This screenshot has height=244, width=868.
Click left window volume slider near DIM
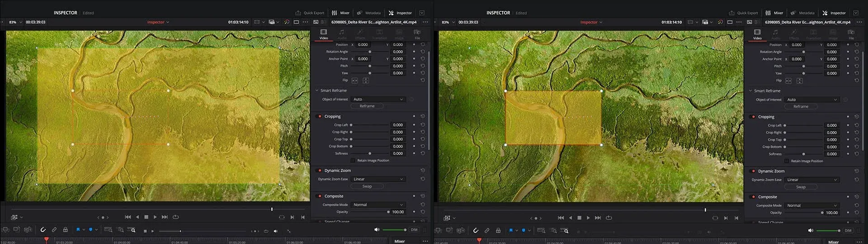pos(395,230)
